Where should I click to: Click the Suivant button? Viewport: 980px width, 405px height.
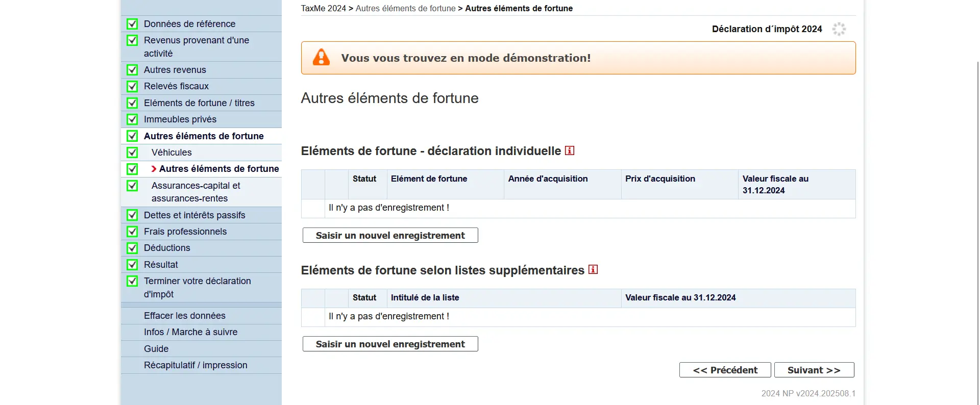click(814, 370)
